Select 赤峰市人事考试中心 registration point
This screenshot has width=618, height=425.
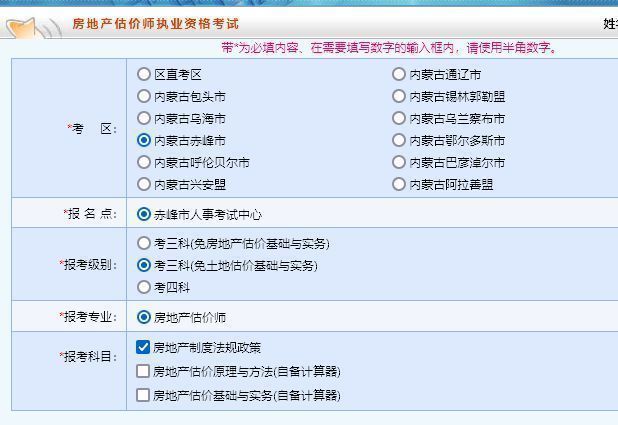(144, 214)
